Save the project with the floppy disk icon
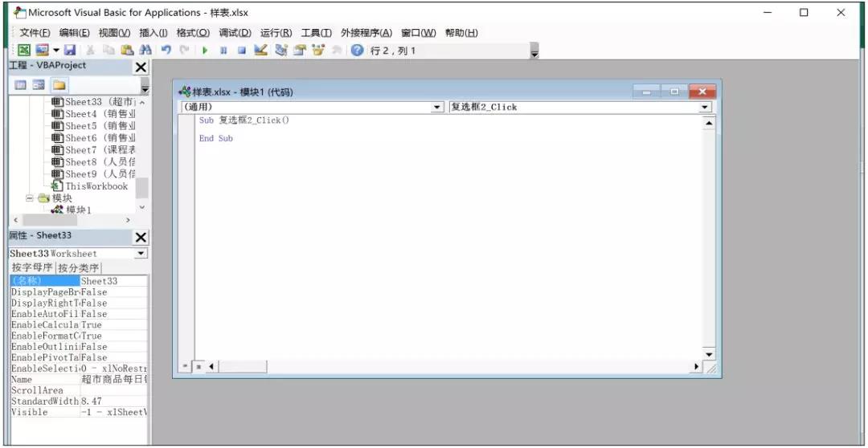This screenshot has height=448, width=868. tap(70, 51)
